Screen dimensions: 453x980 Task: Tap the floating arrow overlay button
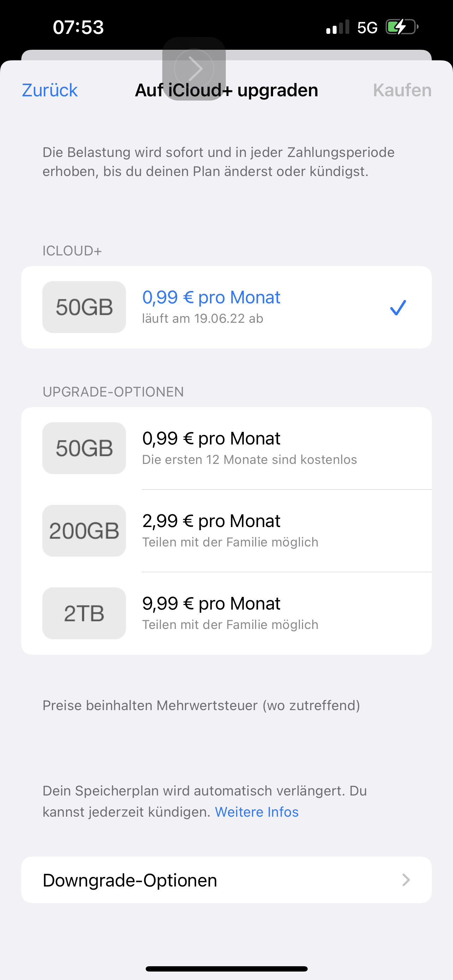point(194,69)
